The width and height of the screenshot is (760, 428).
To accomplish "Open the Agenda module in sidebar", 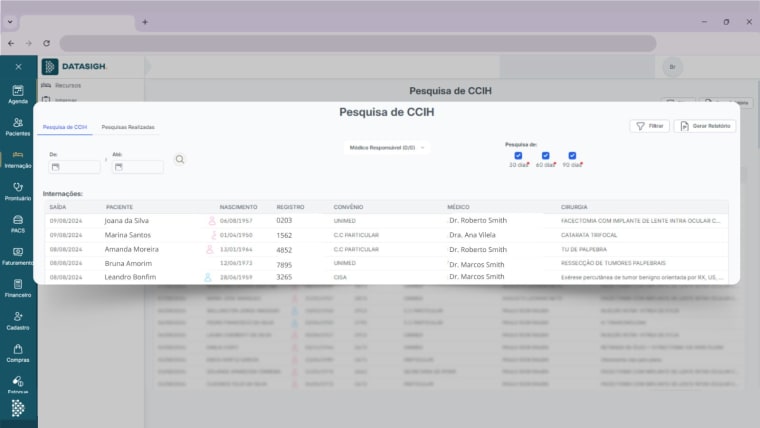I will [x=18, y=95].
